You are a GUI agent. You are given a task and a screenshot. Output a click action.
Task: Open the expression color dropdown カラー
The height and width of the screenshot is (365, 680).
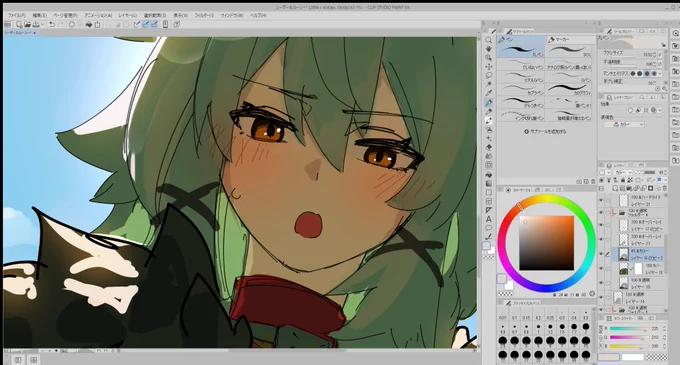click(624, 124)
